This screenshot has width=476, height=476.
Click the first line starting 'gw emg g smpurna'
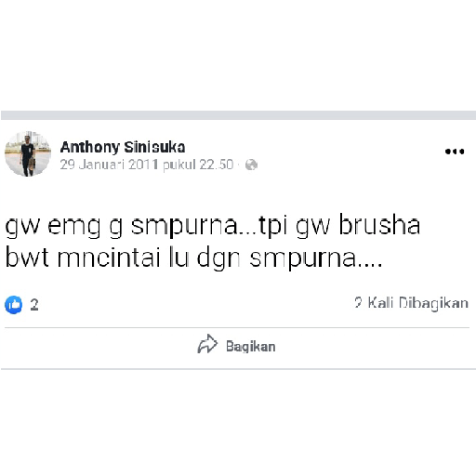pos(213,226)
